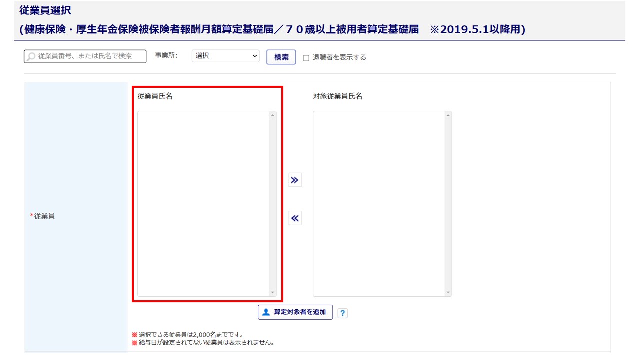The height and width of the screenshot is (355, 644).
Task: Click the person icon on 算定対象者を追加
Action: [x=266, y=312]
